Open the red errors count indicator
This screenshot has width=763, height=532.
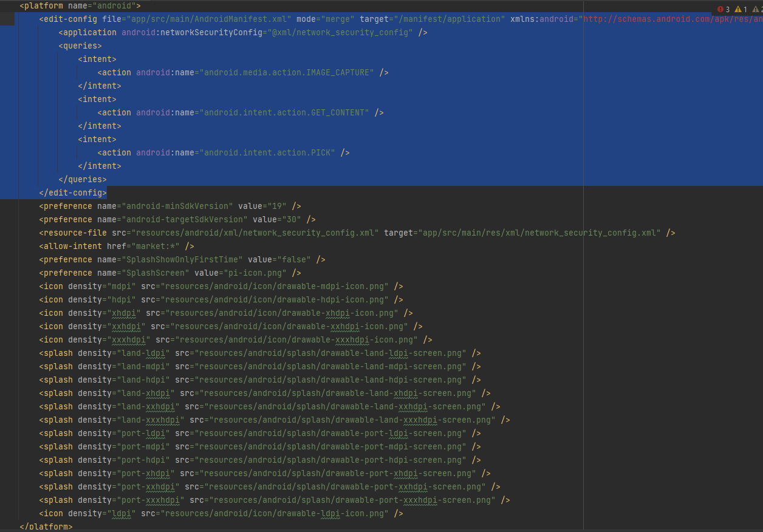click(x=724, y=9)
